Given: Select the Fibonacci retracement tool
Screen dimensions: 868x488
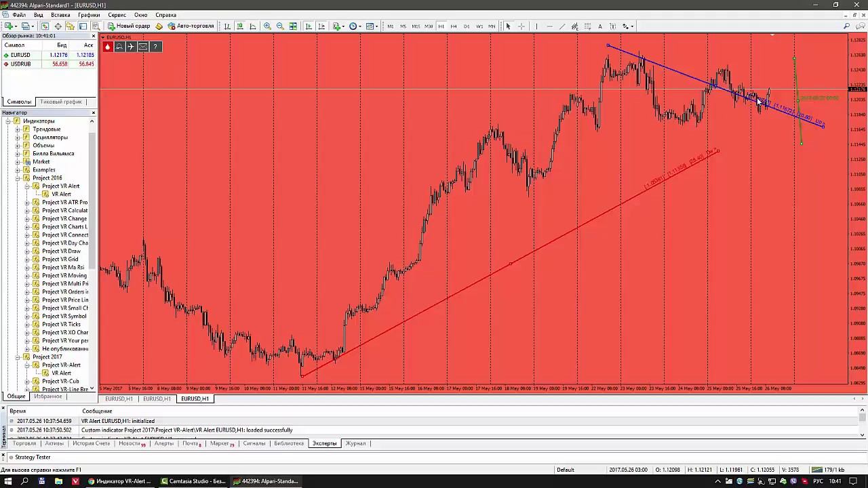Looking at the screenshot, I should (587, 26).
